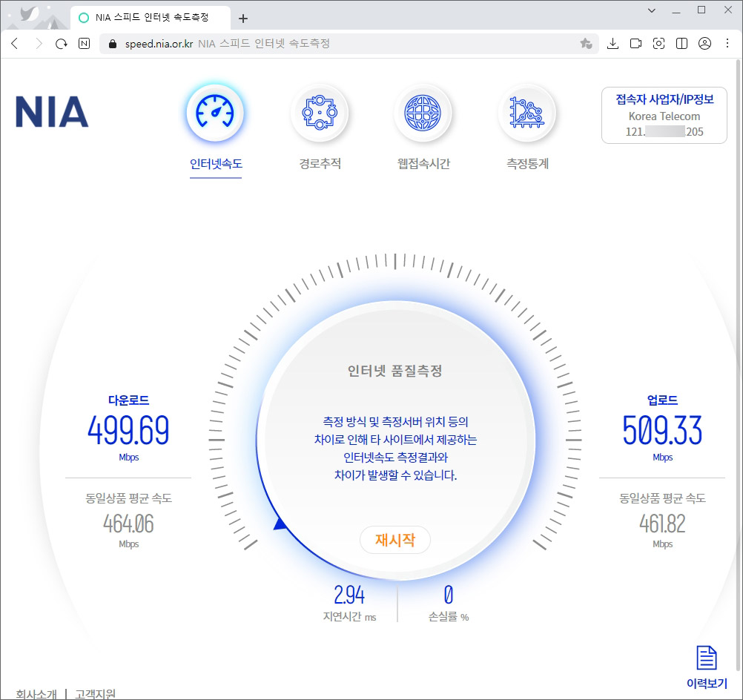Click the screen capture icon
The image size is (743, 700).
point(658,44)
